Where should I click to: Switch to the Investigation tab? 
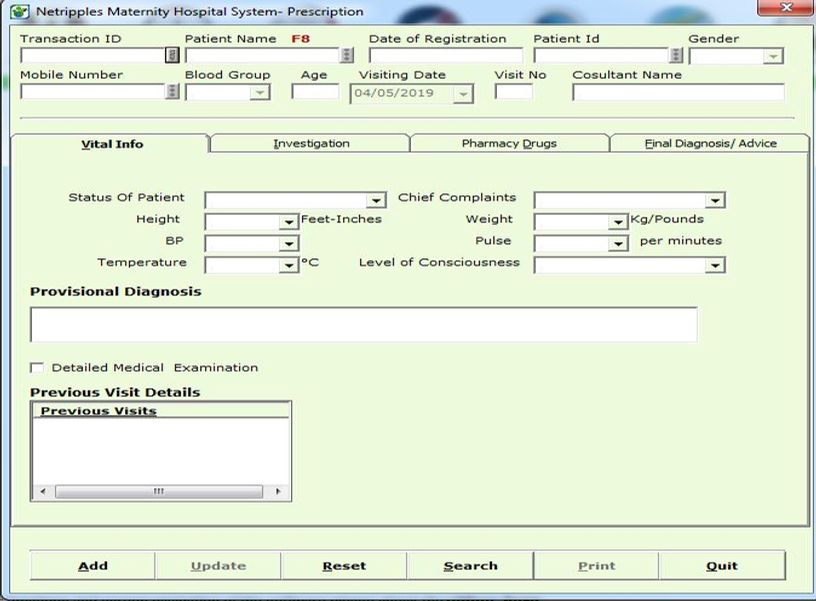point(311,144)
